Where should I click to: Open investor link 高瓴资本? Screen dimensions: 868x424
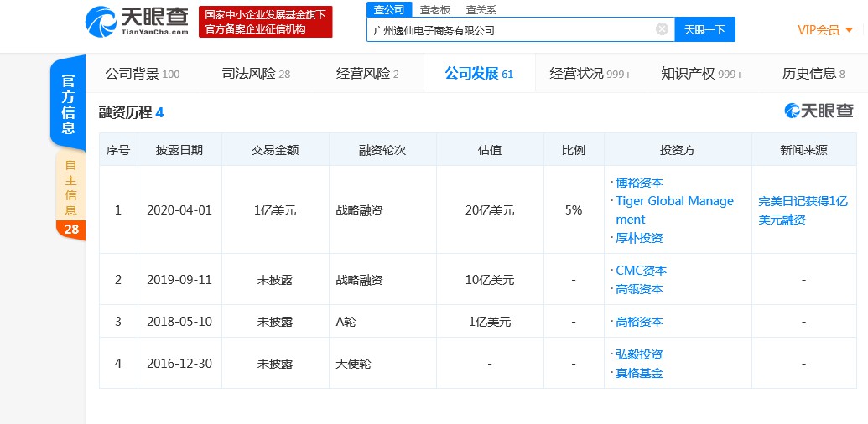tap(639, 289)
